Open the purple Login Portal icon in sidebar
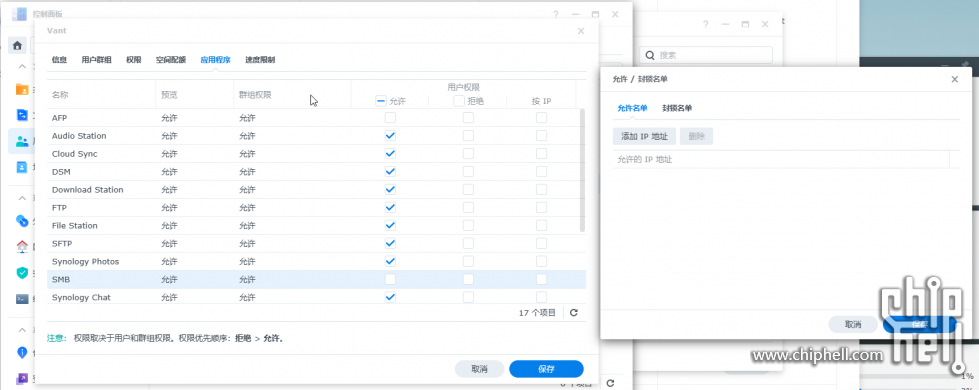The width and height of the screenshot is (979, 390). point(22,378)
